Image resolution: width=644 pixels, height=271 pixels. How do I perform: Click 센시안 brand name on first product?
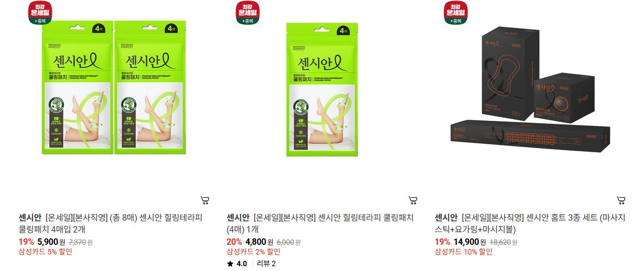[x=29, y=218]
